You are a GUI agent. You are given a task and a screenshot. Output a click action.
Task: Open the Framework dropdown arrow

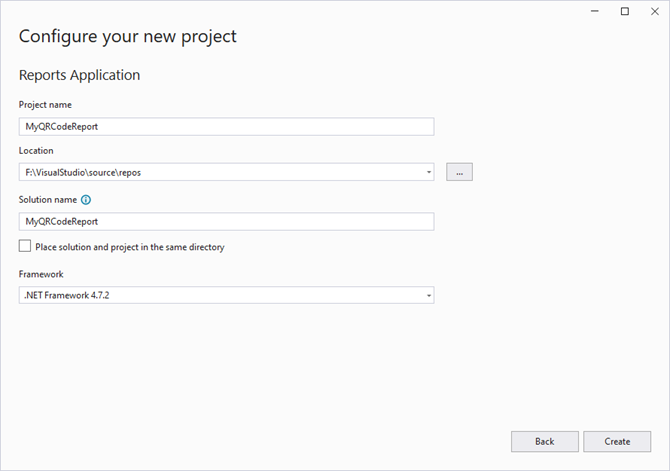click(429, 295)
